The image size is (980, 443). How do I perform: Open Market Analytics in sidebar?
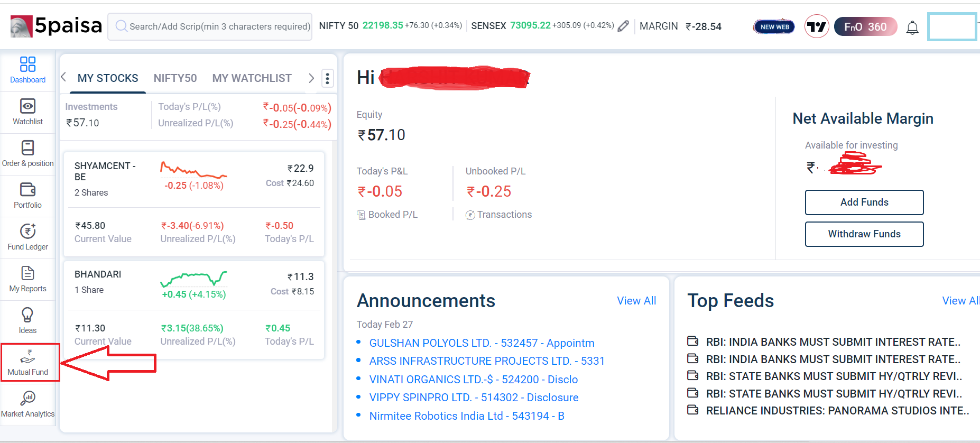coord(27,404)
